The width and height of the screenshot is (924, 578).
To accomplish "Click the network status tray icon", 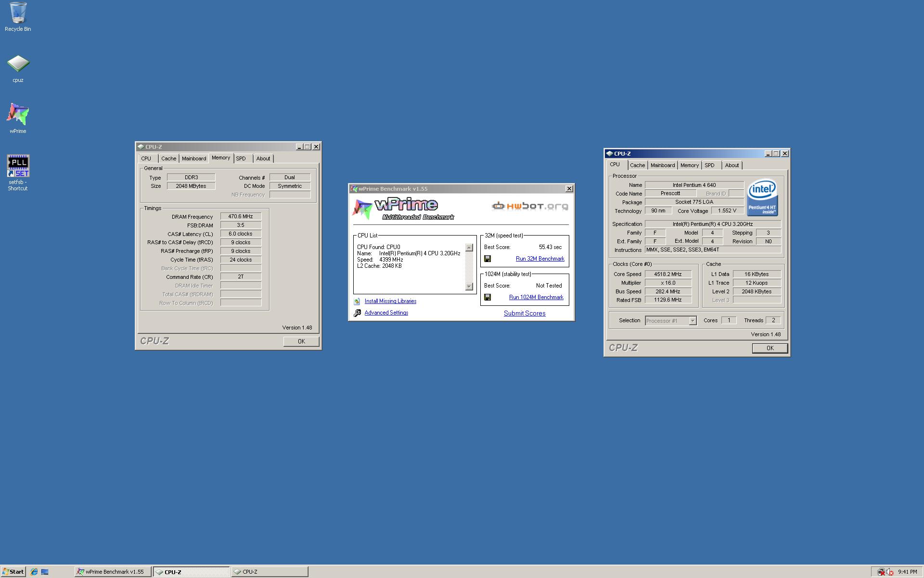I will (x=881, y=572).
